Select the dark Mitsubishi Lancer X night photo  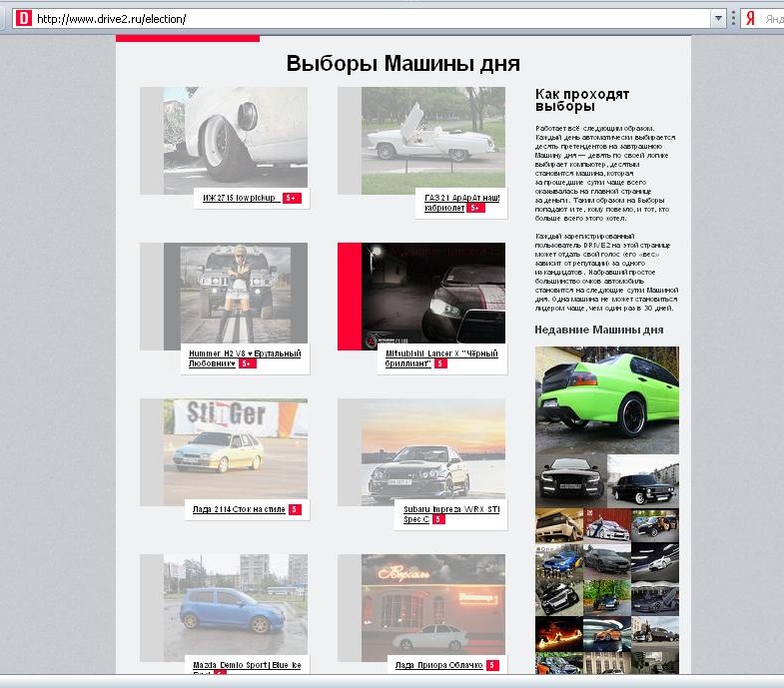pyautogui.click(x=433, y=297)
